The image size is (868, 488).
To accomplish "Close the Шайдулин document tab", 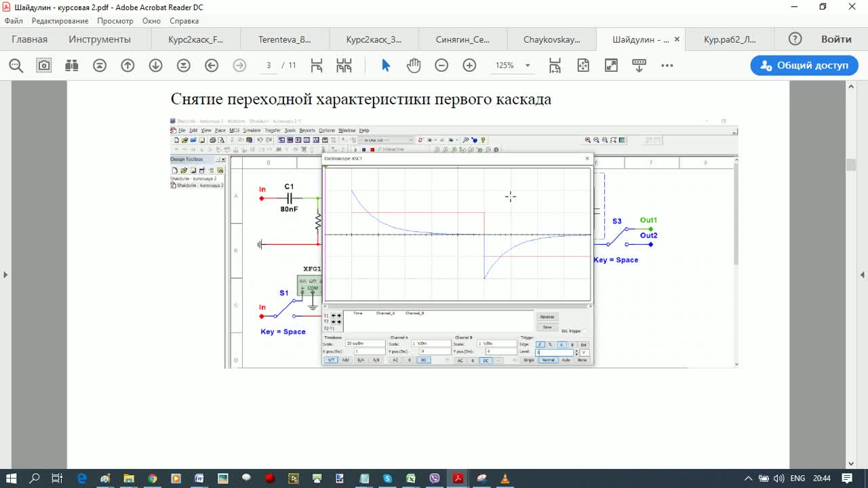I will (676, 39).
